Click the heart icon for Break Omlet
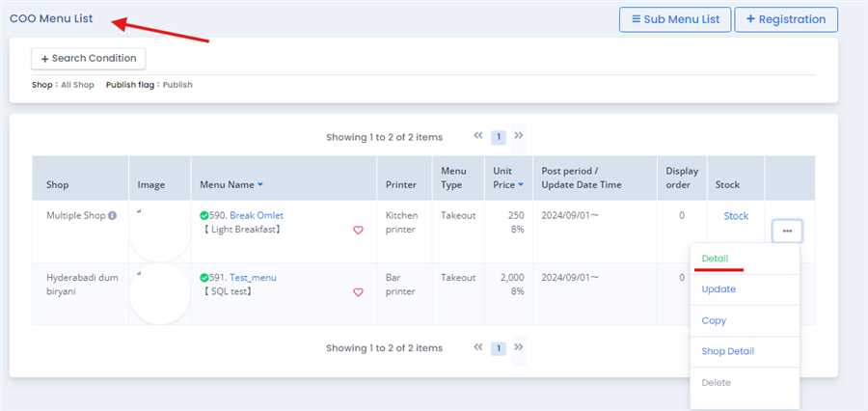Screen dimensions: 868x411 [358, 231]
